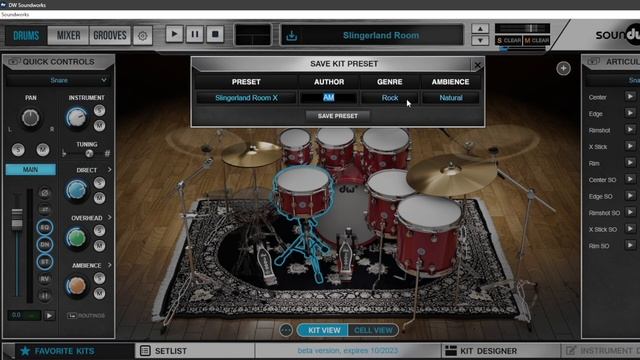This screenshot has height=360, width=640.
Task: Mute the Overhead channel
Action: tap(99, 245)
